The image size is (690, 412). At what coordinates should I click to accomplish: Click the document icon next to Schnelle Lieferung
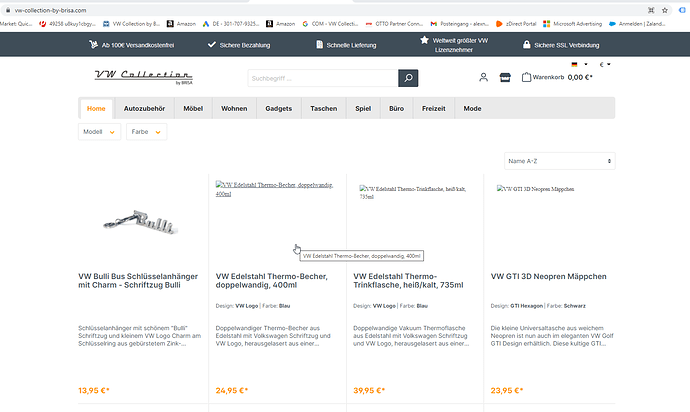(x=319, y=44)
